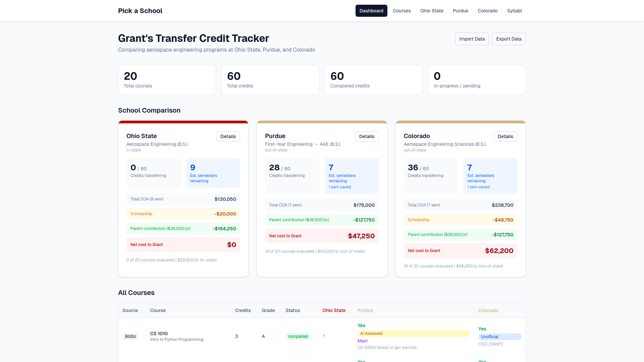644x362 pixels.
Task: Click the Ohio State '?' cell for CS 1010
Action: 324,336
